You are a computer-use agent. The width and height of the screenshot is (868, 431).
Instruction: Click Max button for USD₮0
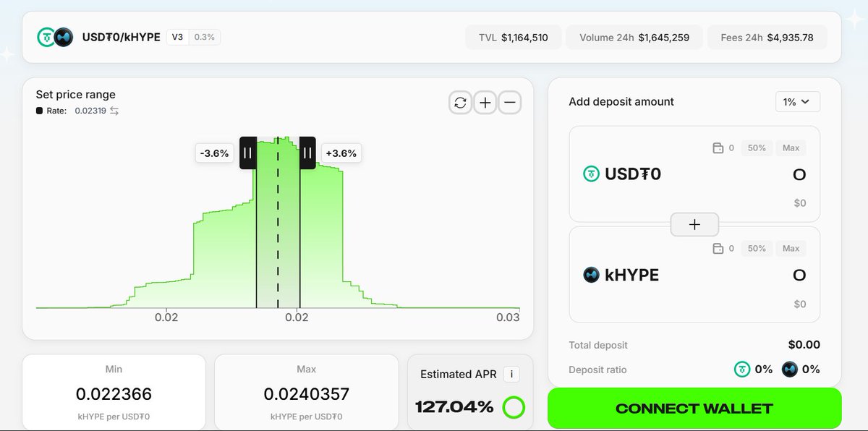[x=791, y=148]
